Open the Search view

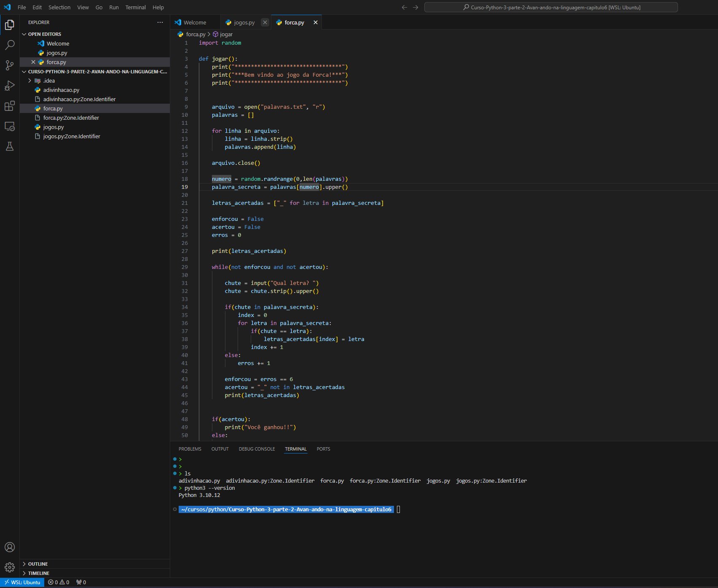click(9, 45)
